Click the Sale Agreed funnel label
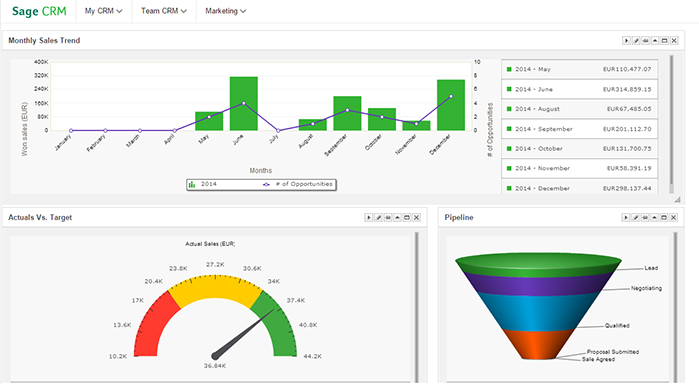Image resolution: width=699 pixels, height=384 pixels. 598,359
